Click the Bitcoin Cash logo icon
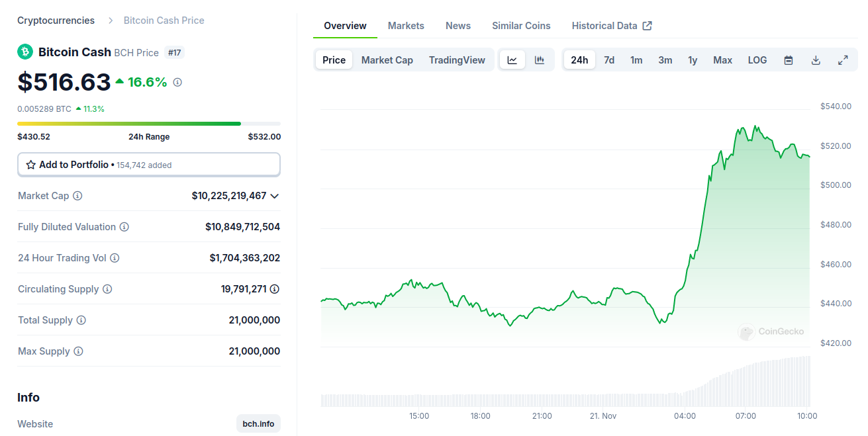Image resolution: width=868 pixels, height=436 pixels. [x=25, y=52]
